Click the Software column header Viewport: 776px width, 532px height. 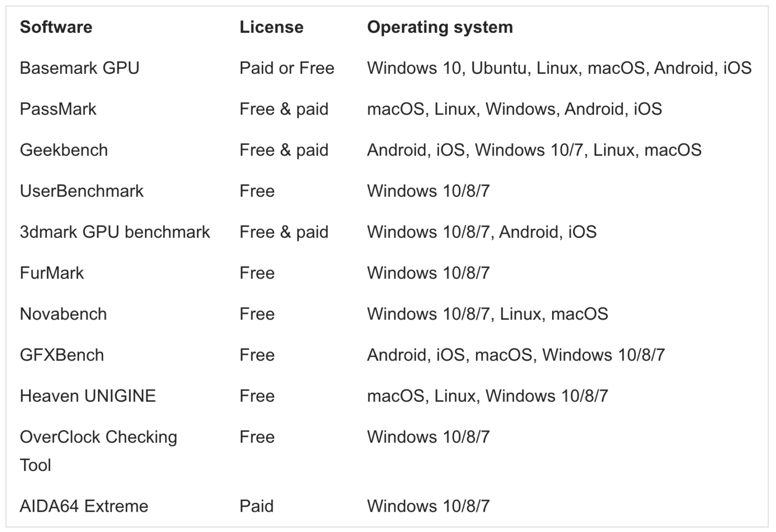pos(56,27)
